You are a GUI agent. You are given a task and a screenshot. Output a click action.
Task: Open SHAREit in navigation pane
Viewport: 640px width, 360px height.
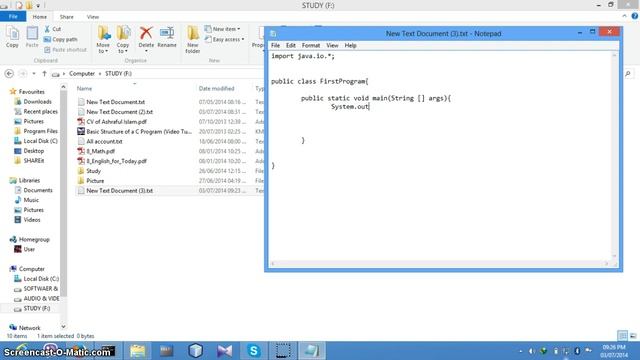[x=34, y=160]
